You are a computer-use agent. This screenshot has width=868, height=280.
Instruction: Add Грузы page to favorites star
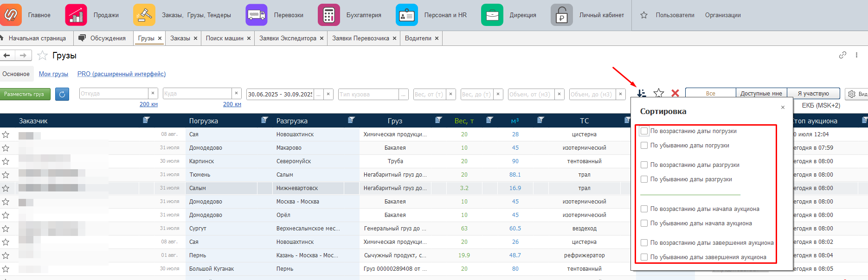click(42, 56)
